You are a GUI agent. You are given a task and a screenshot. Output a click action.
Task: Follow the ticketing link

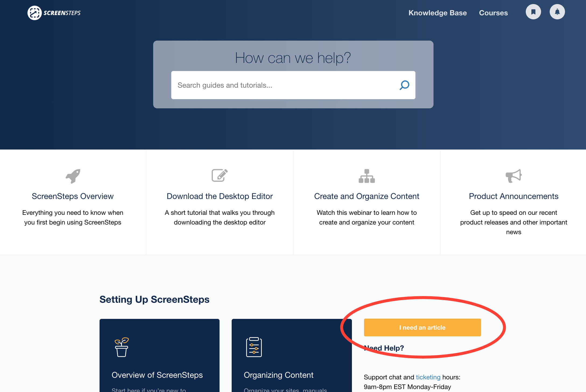point(428,377)
